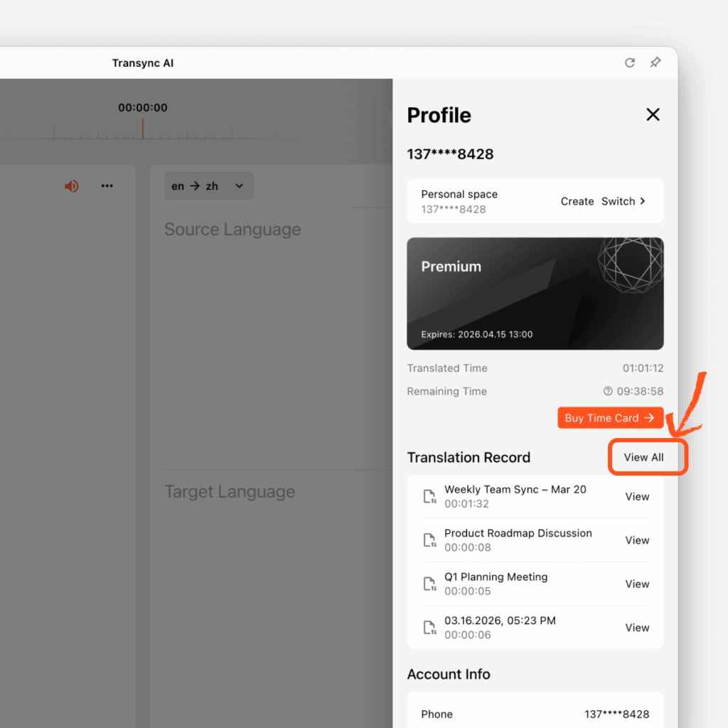Open the en to zh language dropdown
The height and width of the screenshot is (728, 728).
[208, 186]
